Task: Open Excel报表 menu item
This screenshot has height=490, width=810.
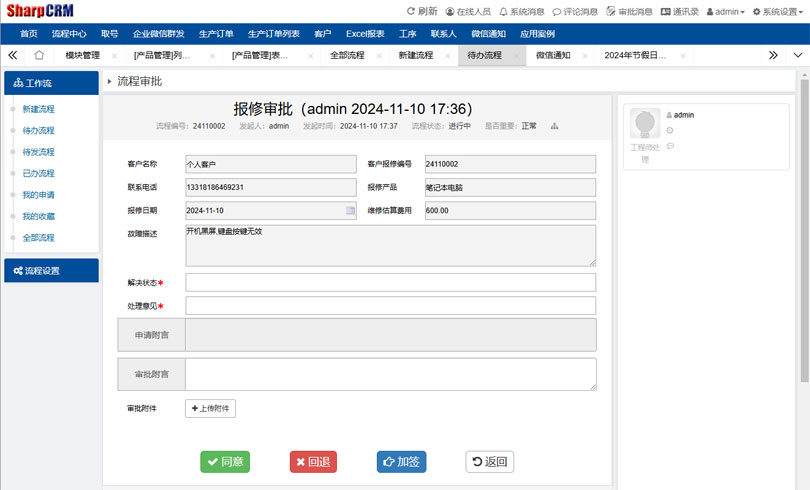Action: (x=365, y=34)
